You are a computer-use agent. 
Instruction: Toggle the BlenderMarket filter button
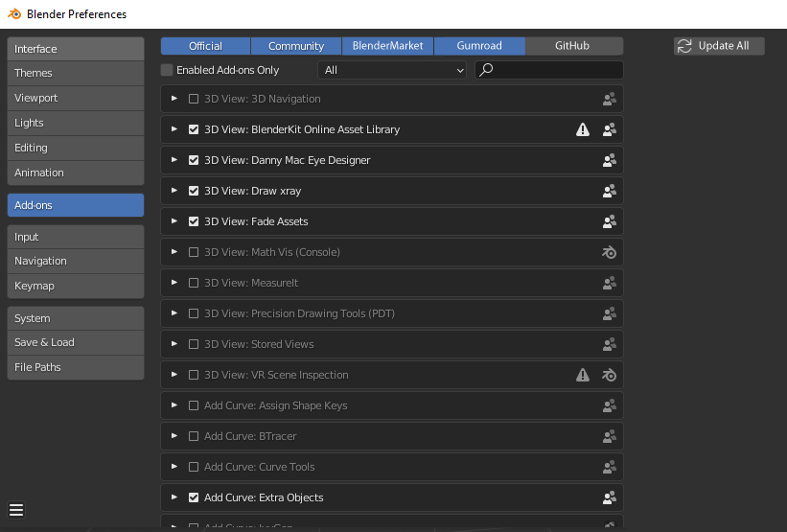point(387,46)
